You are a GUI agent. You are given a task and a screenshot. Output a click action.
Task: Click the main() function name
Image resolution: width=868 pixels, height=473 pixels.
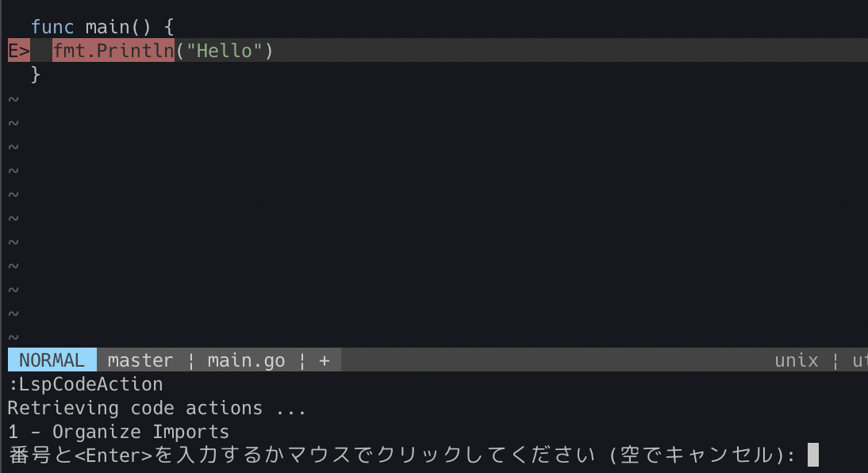coord(107,26)
